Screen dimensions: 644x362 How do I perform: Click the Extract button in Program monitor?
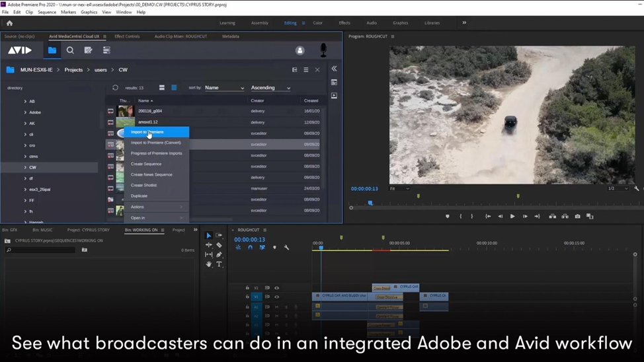tap(565, 216)
